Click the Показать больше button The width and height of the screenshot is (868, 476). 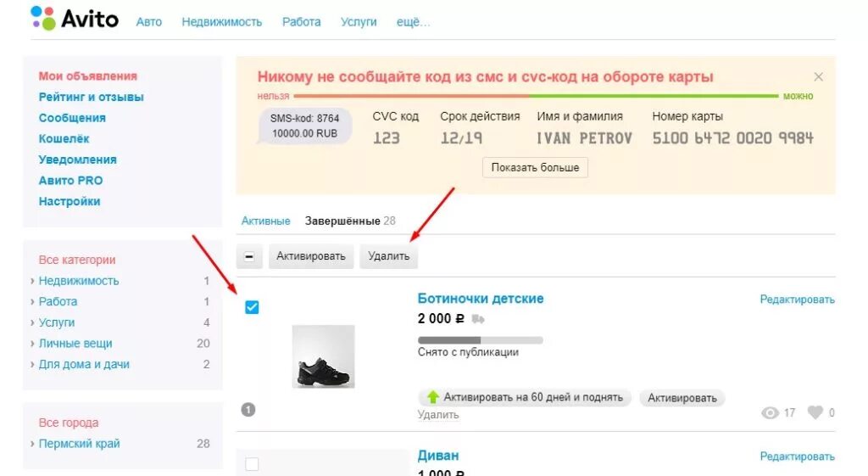[x=535, y=167]
